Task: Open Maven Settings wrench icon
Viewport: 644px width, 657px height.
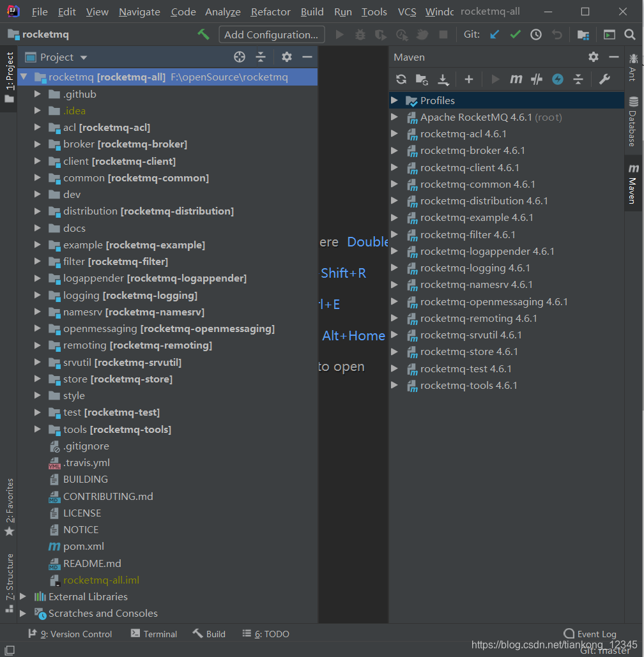Action: tap(604, 79)
